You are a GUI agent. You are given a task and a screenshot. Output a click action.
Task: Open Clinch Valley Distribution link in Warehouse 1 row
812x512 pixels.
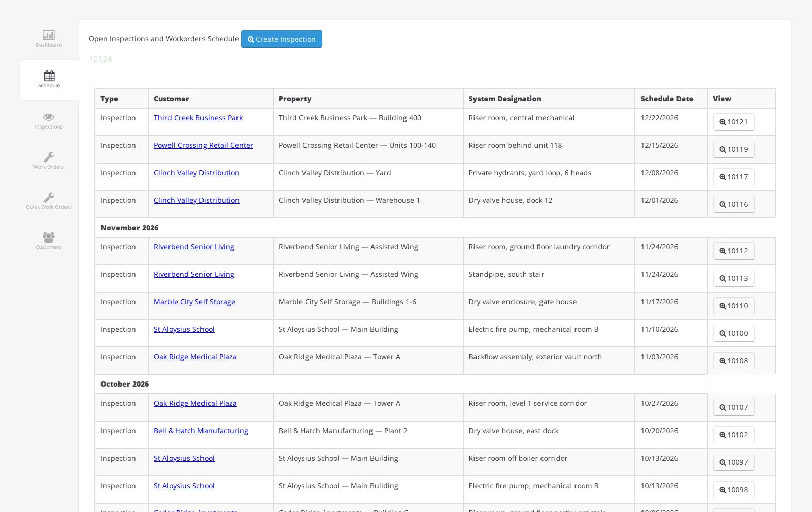pyautogui.click(x=196, y=200)
